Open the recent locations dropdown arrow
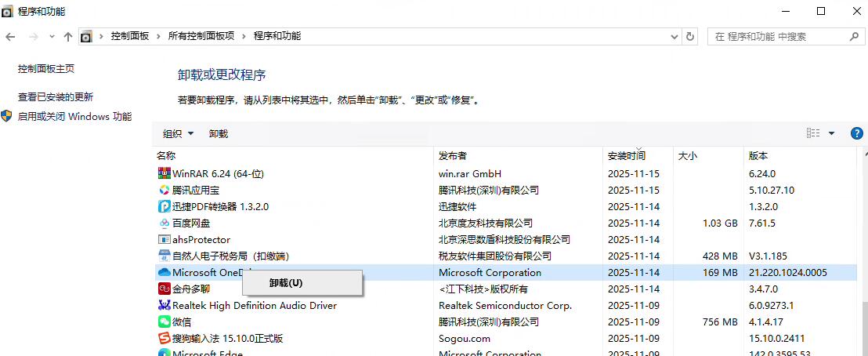 coord(52,36)
